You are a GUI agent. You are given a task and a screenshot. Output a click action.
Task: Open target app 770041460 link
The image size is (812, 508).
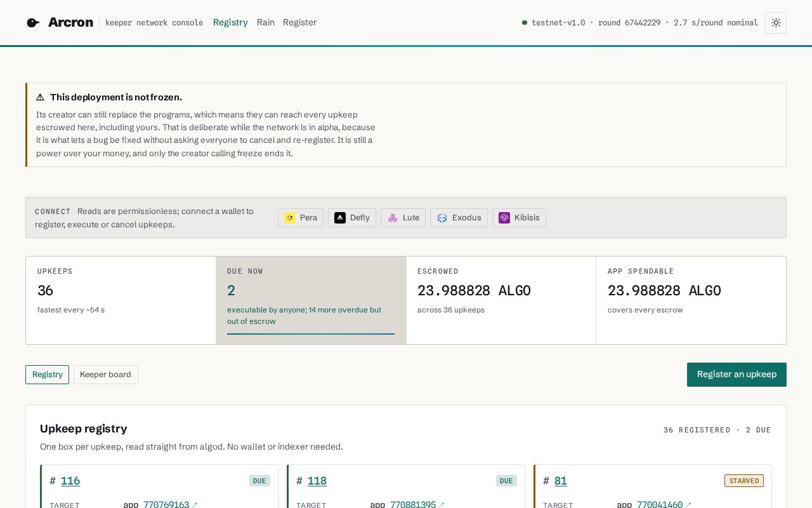pyautogui.click(x=664, y=505)
